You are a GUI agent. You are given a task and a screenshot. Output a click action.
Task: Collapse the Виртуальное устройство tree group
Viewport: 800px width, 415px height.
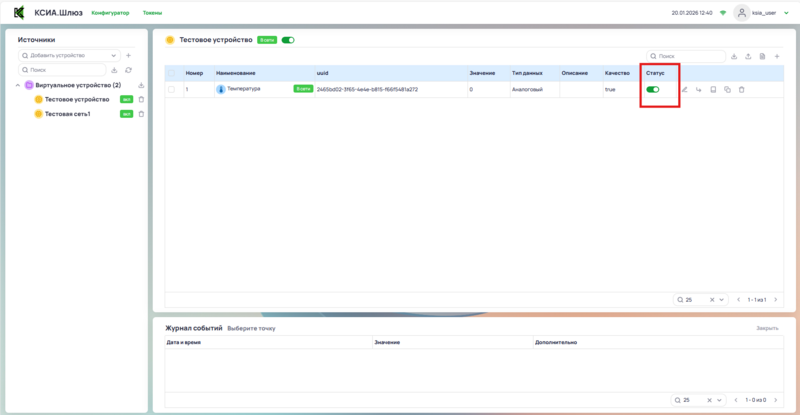18,85
